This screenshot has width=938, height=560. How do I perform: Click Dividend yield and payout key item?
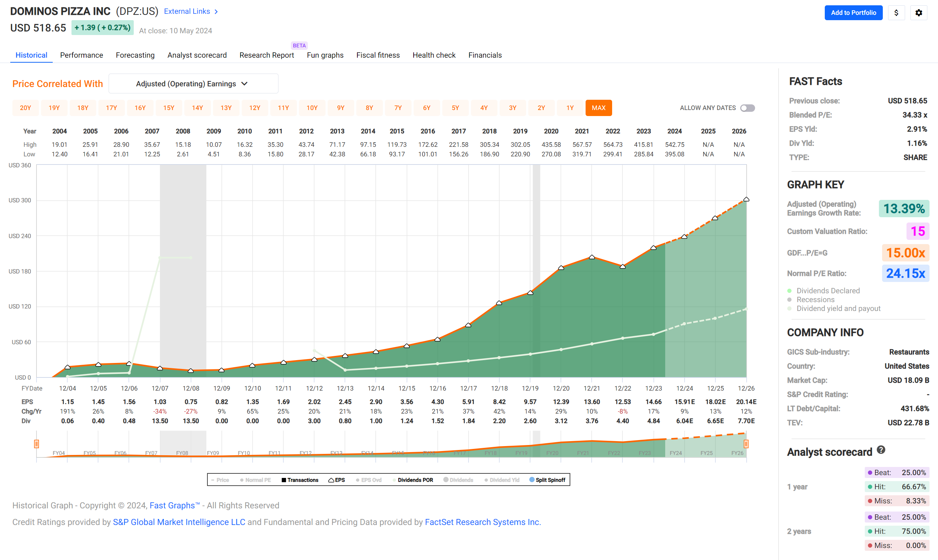[x=834, y=309]
